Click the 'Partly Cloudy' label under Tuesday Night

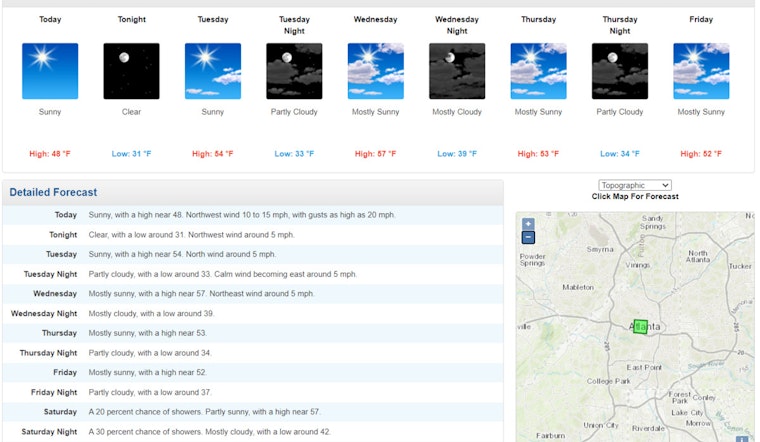(x=294, y=112)
